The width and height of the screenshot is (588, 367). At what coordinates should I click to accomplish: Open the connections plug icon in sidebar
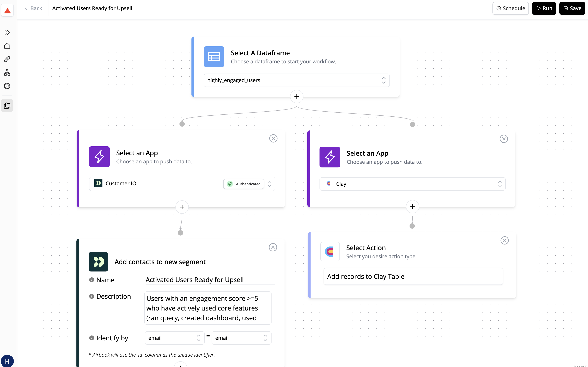(7, 59)
